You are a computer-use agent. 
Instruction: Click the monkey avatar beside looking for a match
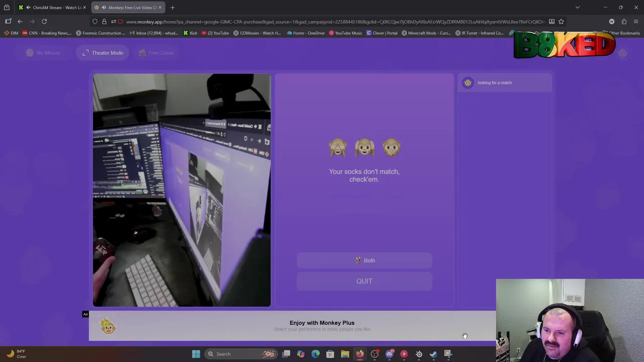tap(468, 83)
